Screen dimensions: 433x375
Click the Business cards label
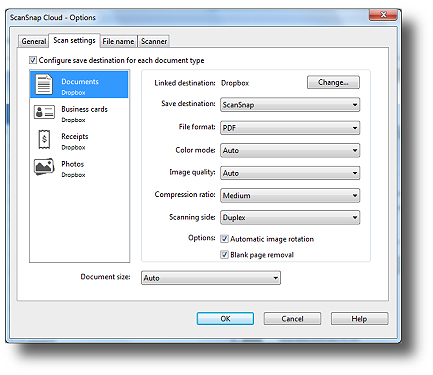pos(84,109)
